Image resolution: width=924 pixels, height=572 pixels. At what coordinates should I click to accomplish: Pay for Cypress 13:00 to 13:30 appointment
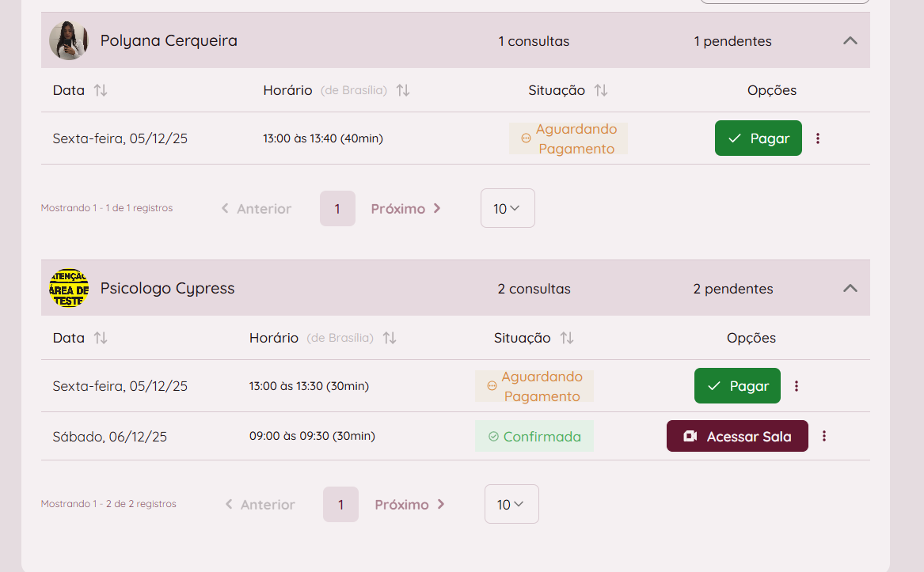(737, 386)
